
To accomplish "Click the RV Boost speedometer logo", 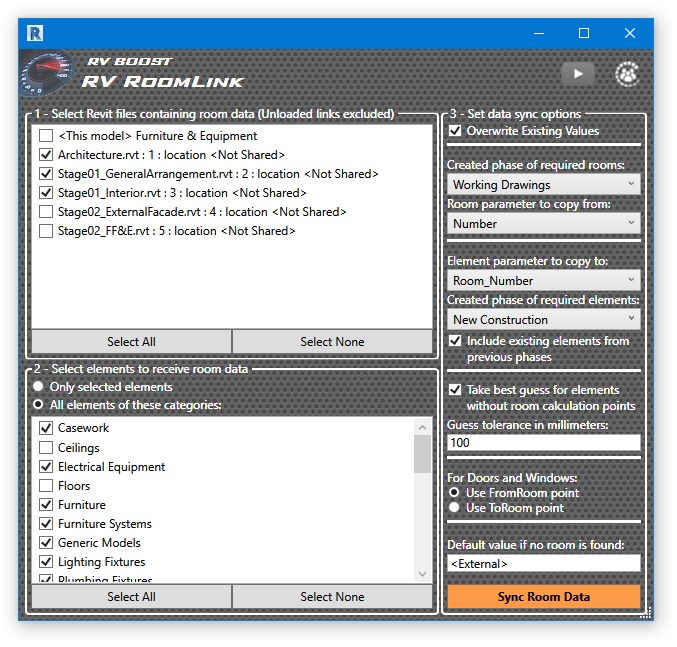I will [47, 73].
